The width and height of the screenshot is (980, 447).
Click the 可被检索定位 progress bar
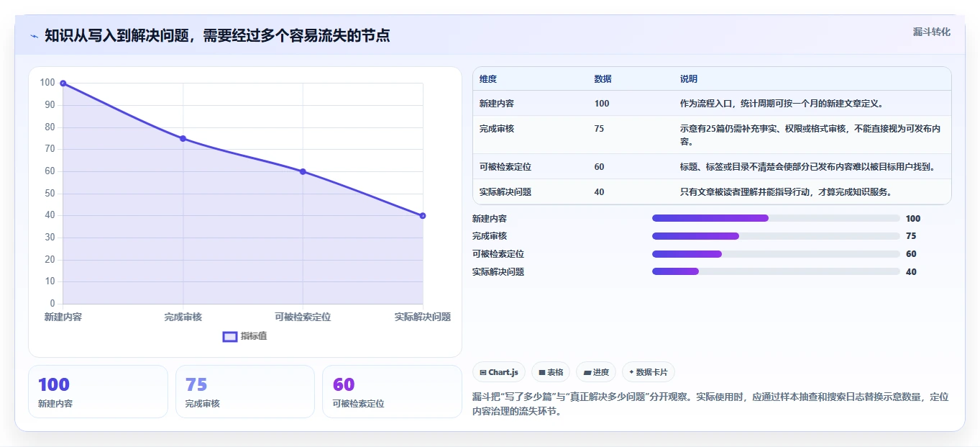tap(776, 254)
